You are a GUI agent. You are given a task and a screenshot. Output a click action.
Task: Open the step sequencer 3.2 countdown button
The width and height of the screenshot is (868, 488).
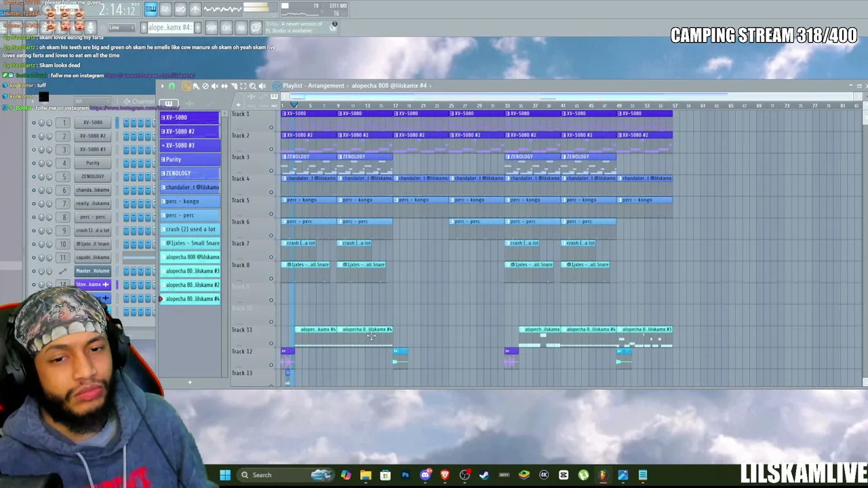[165, 9]
